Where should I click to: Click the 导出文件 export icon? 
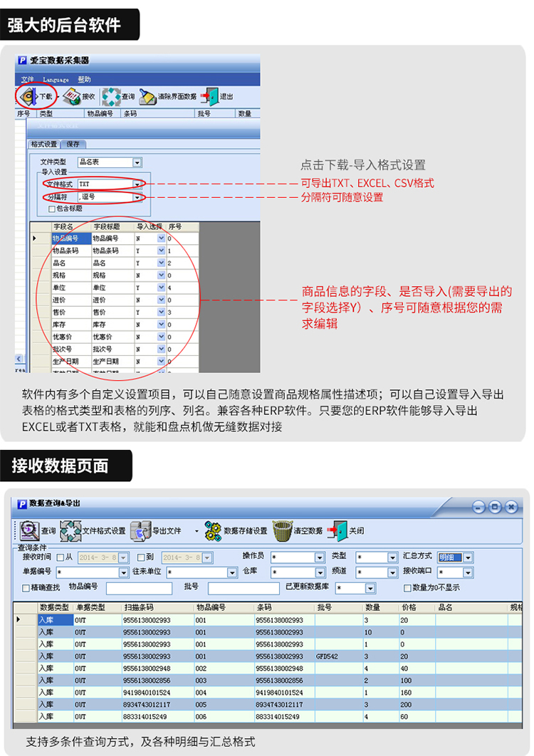coord(141,531)
